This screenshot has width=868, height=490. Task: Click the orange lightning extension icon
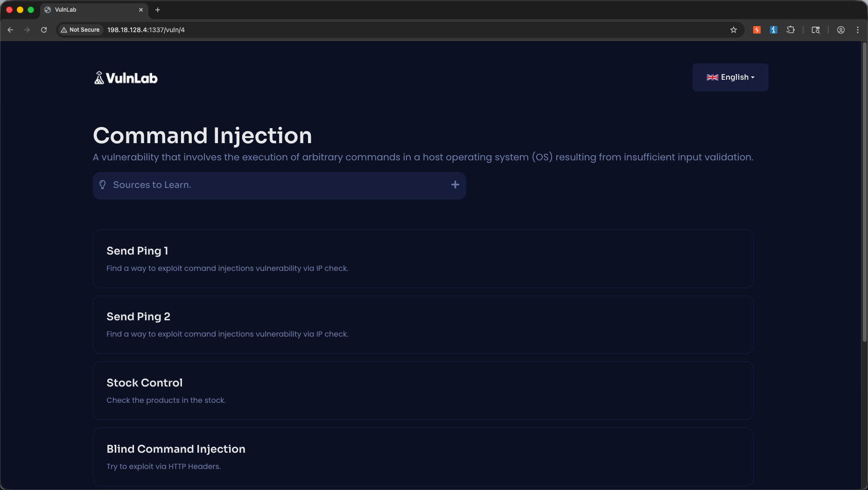click(x=757, y=30)
